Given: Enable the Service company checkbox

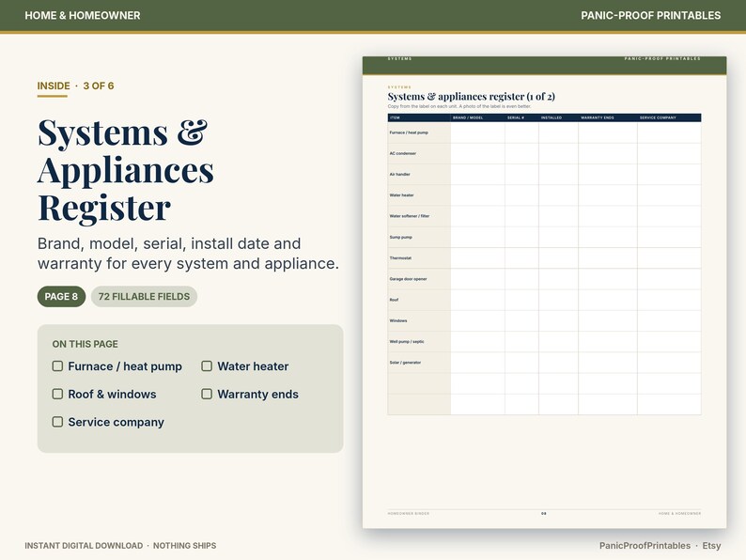Looking at the screenshot, I should pyautogui.click(x=57, y=422).
